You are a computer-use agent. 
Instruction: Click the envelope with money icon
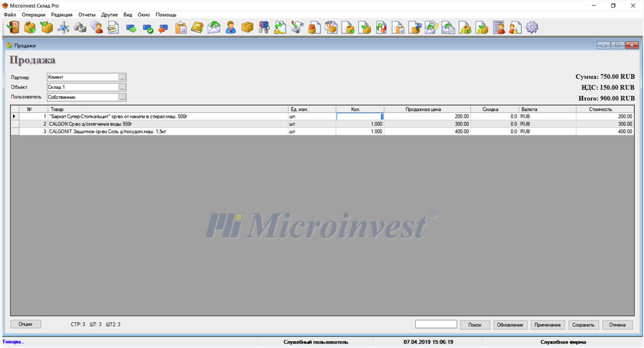pos(214,27)
